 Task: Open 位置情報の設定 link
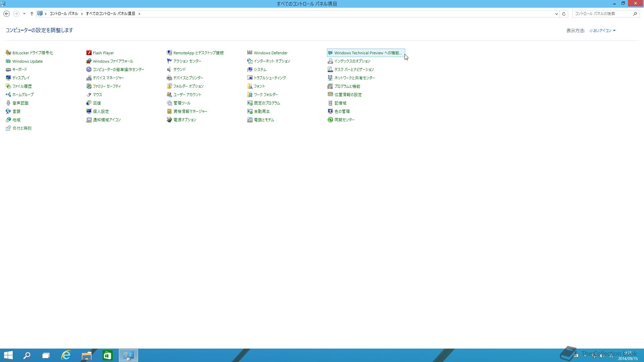coord(348,95)
